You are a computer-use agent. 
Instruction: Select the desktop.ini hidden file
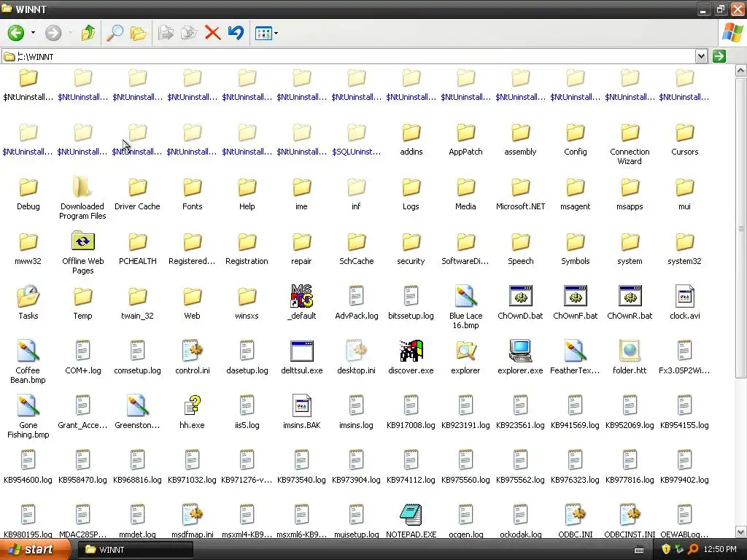tap(356, 357)
